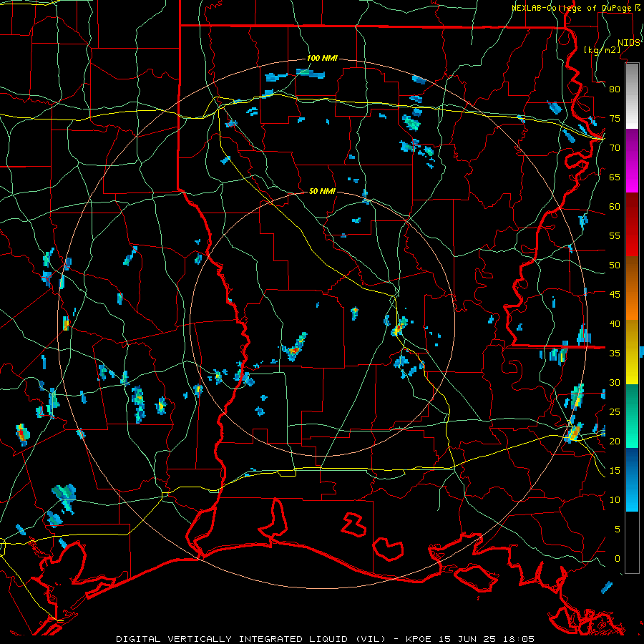Click the 25 tick value on the scale
Viewport: 644px width, 644px height.
tap(615, 411)
